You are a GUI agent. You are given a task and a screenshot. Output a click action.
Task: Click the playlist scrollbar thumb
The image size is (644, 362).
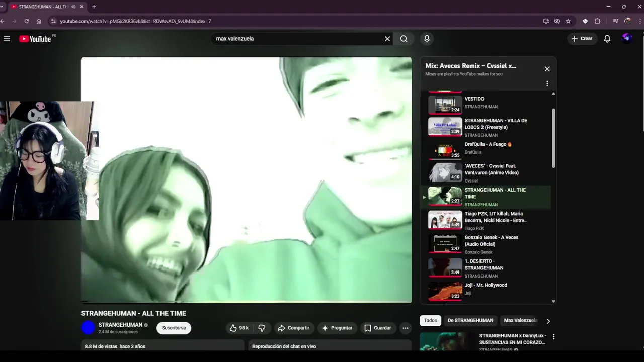(x=553, y=138)
